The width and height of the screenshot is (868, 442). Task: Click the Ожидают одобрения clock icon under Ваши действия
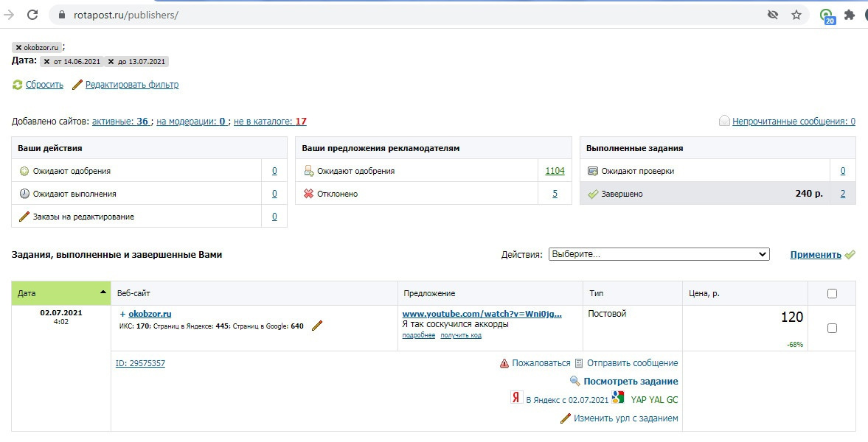tap(24, 171)
